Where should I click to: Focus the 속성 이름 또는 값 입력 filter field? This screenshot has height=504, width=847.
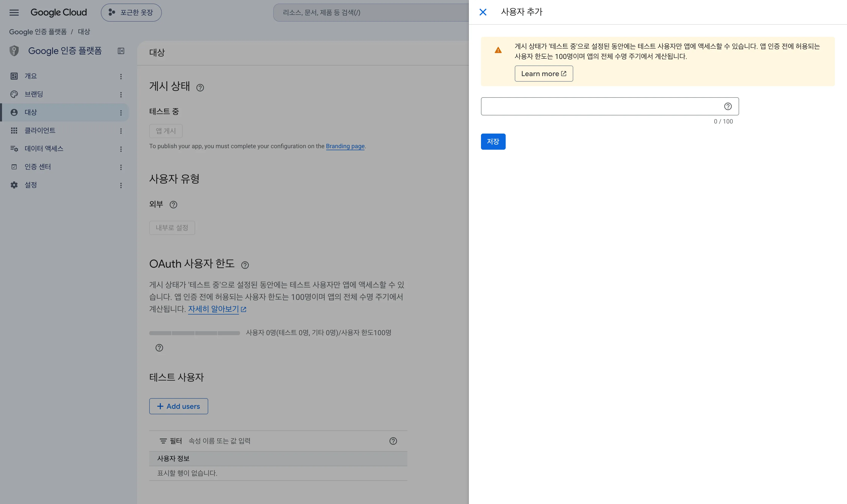click(x=285, y=441)
